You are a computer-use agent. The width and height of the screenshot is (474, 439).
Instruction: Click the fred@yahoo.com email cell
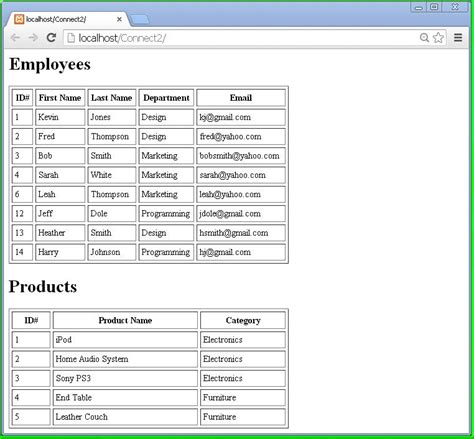(x=241, y=136)
